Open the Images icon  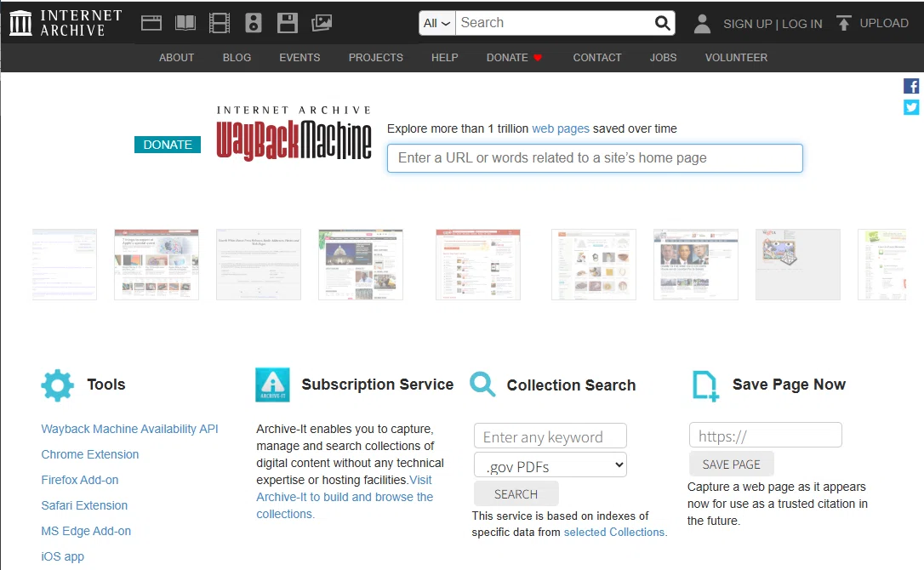(x=321, y=23)
